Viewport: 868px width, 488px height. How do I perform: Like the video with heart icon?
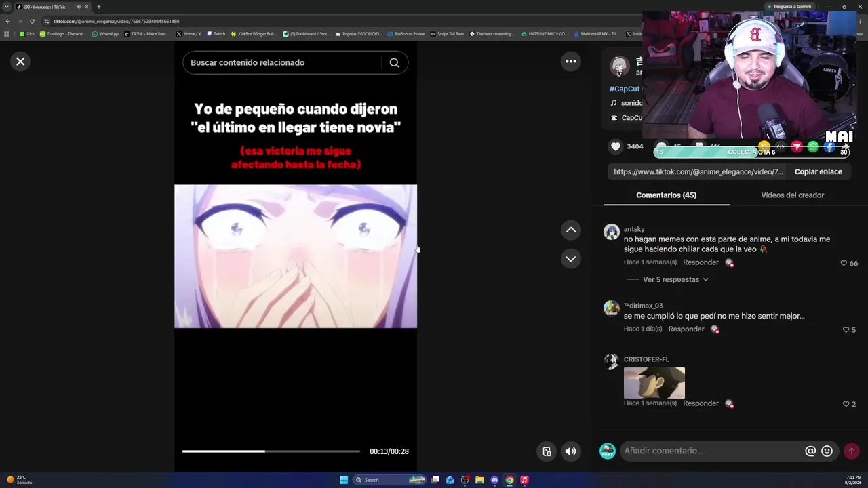616,146
